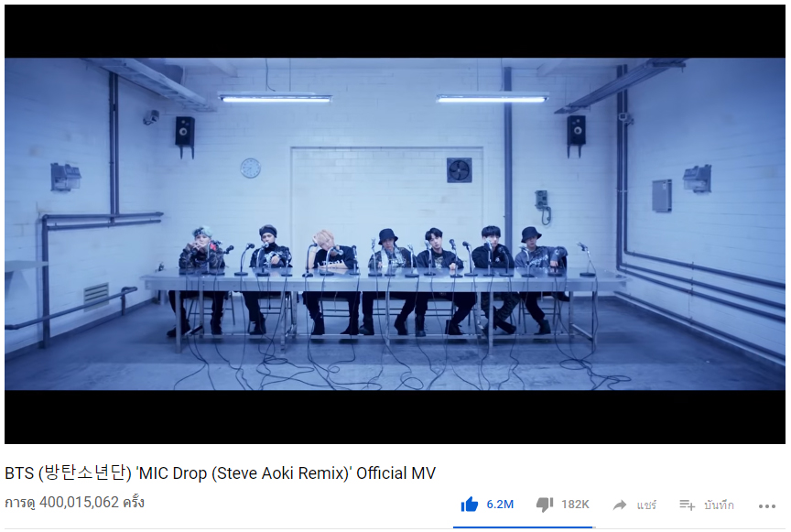Image resolution: width=791 pixels, height=532 pixels.
Task: Click the 6.2M like count
Action: (500, 505)
